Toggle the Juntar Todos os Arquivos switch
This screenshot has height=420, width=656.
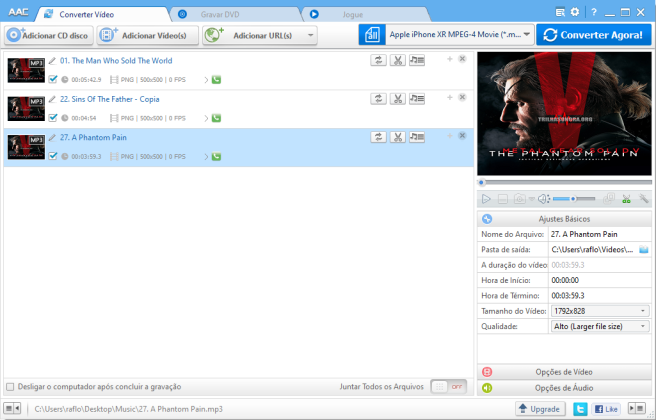448,387
